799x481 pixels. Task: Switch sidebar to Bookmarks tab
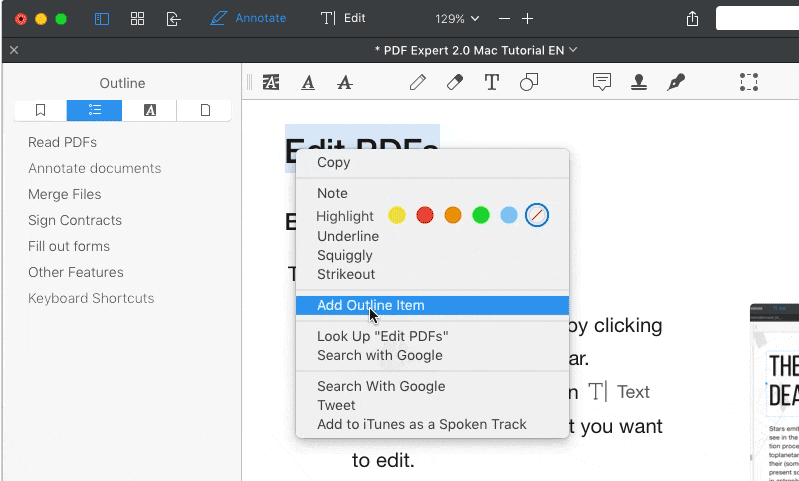tap(41, 110)
